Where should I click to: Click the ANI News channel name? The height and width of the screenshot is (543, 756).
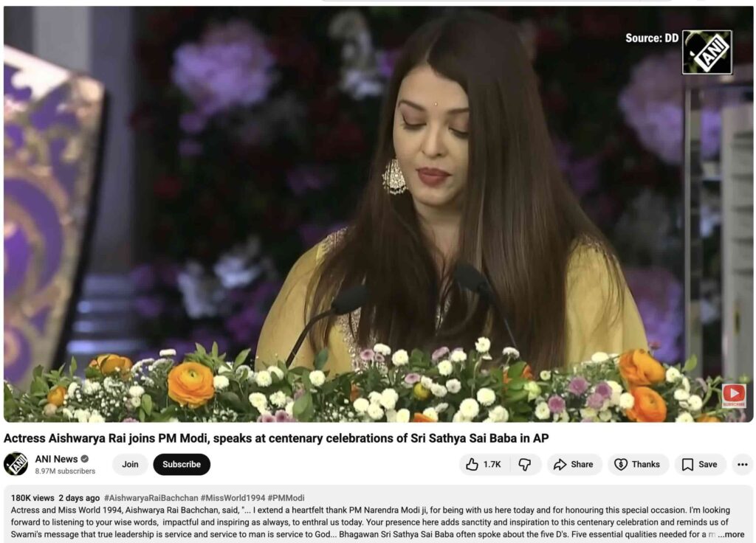click(56, 459)
